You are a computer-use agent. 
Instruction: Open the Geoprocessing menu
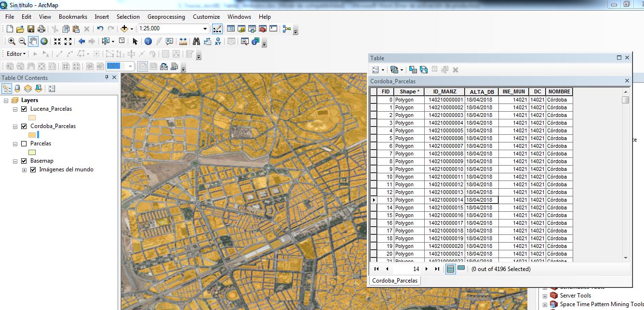[166, 16]
